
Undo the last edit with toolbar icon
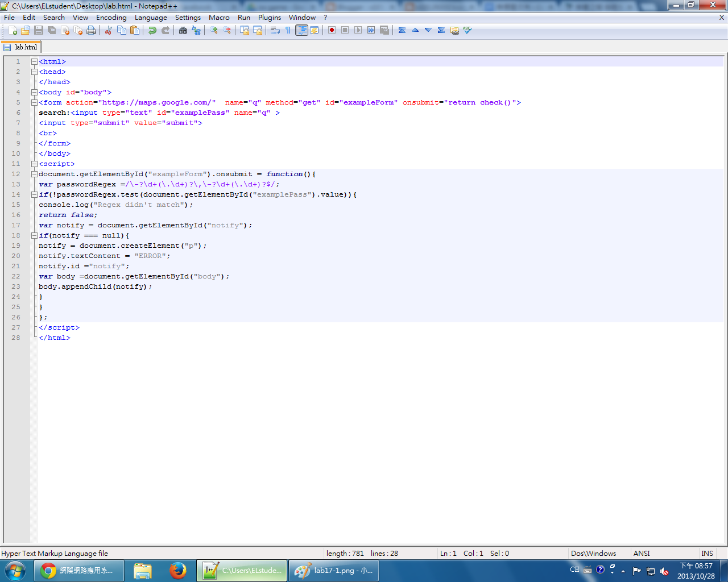tap(152, 30)
